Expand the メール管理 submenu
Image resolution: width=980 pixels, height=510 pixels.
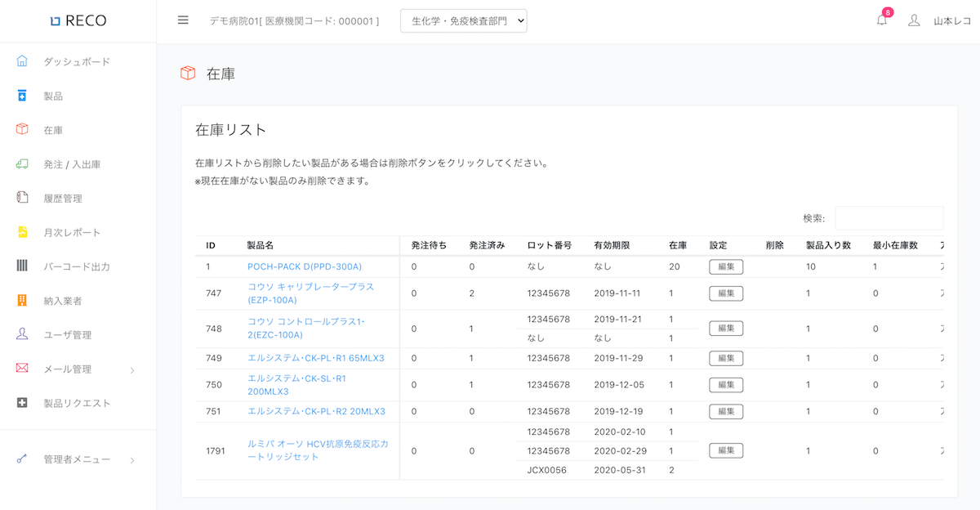click(132, 369)
